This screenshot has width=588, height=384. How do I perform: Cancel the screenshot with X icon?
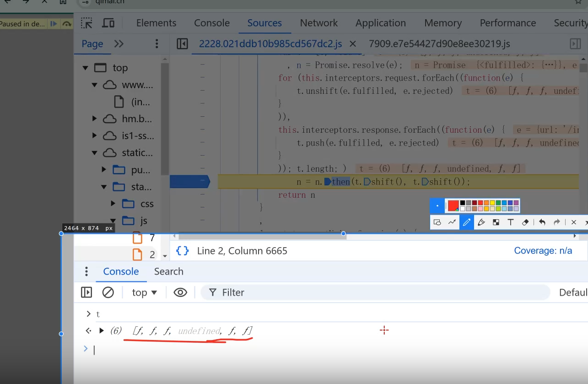tap(573, 222)
